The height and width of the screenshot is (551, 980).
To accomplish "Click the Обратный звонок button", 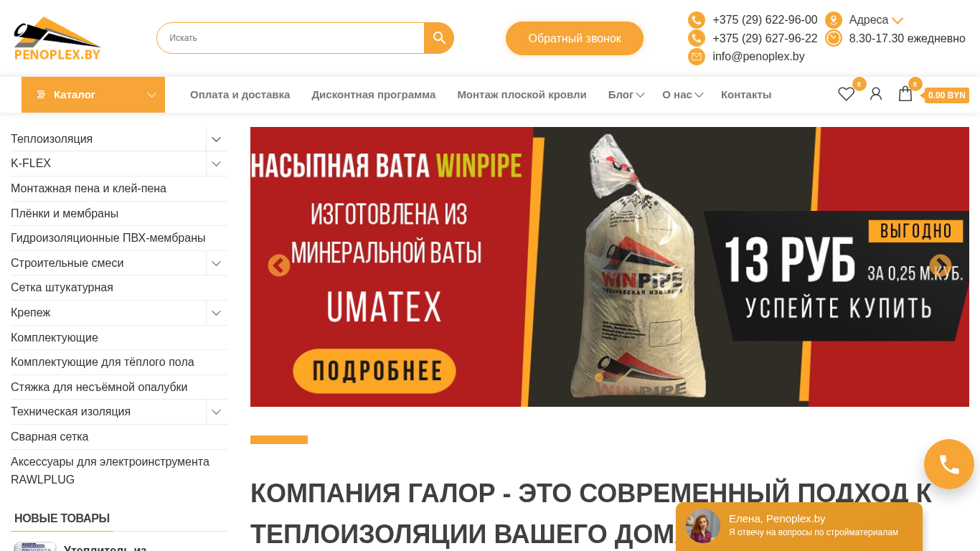I will (x=575, y=38).
